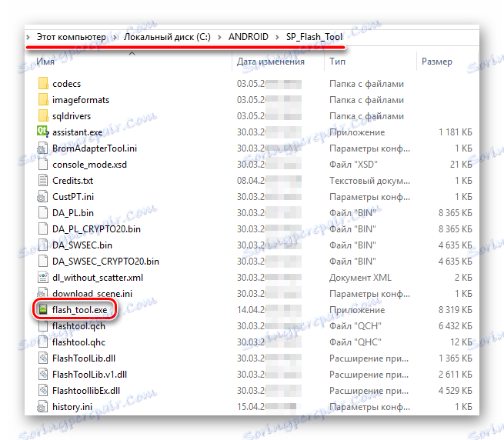Select FlashToolLib.dll file name
The image size is (504, 440).
pos(84,358)
